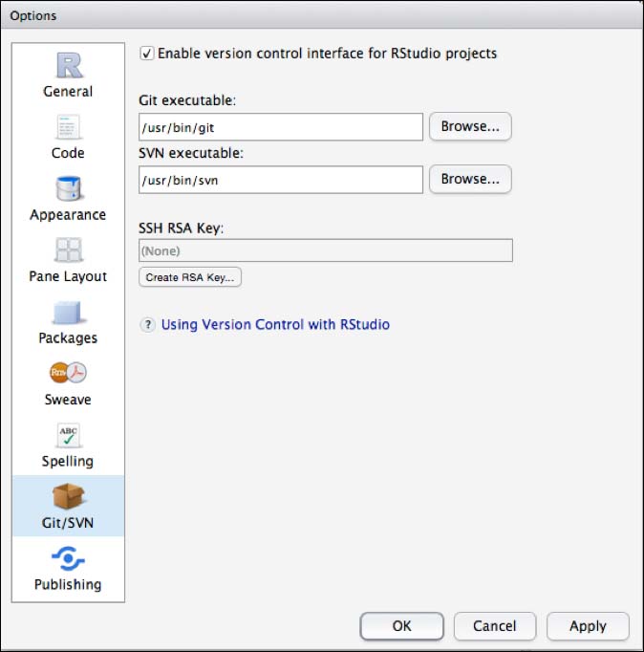Switch to Packages tab label
This screenshot has width=644, height=652.
(68, 338)
